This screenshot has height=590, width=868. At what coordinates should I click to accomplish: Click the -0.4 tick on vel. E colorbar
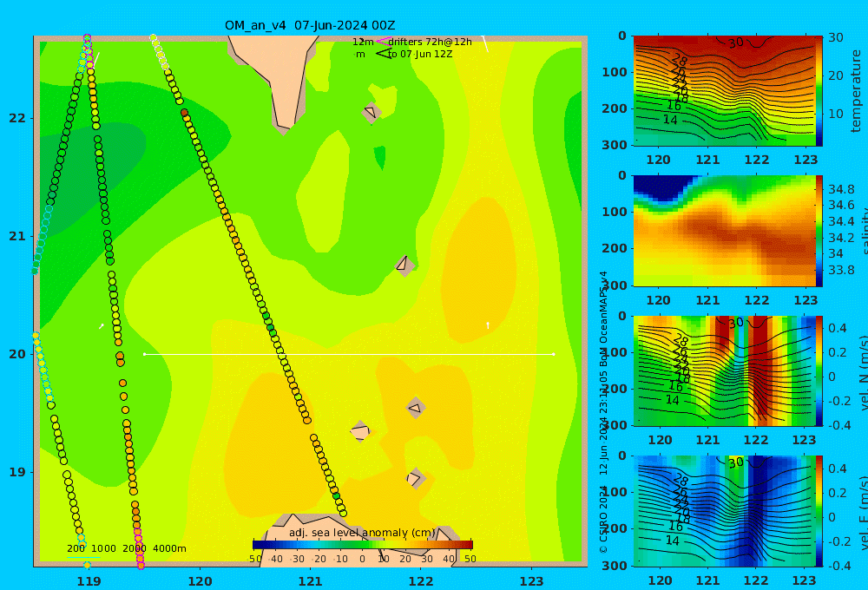click(838, 565)
